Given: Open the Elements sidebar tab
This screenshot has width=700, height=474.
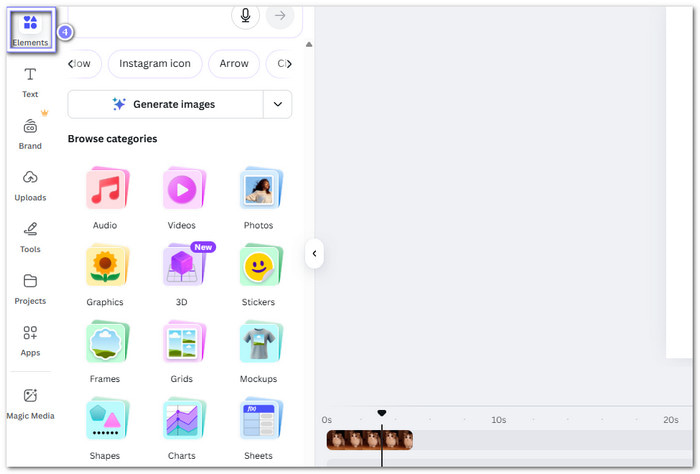Looking at the screenshot, I should tap(30, 29).
